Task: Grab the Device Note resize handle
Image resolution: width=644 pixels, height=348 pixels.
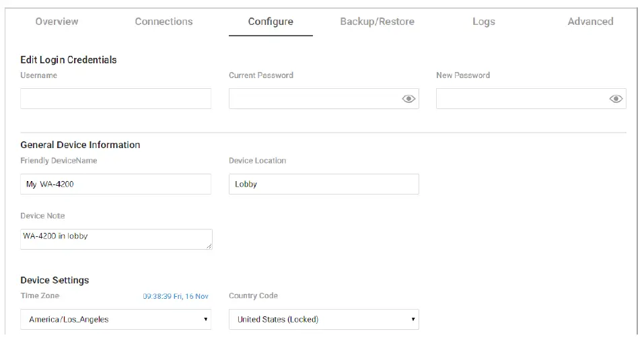Action: (x=209, y=246)
